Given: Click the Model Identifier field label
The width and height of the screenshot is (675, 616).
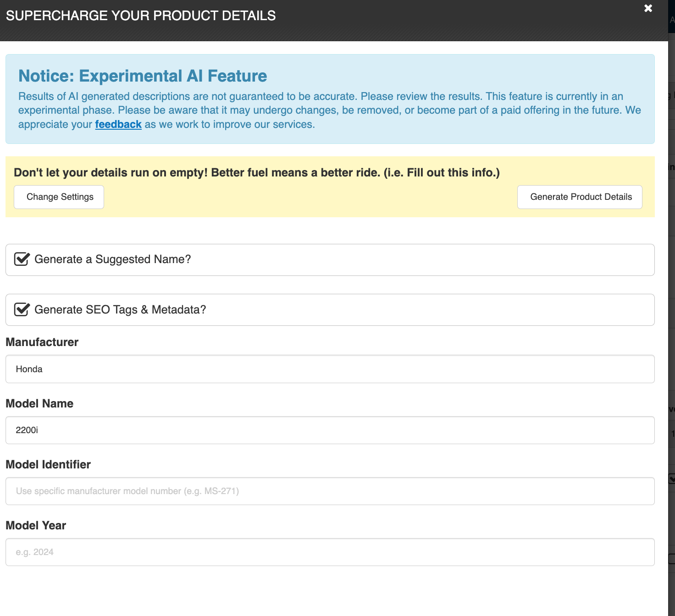Looking at the screenshot, I should pos(48,465).
